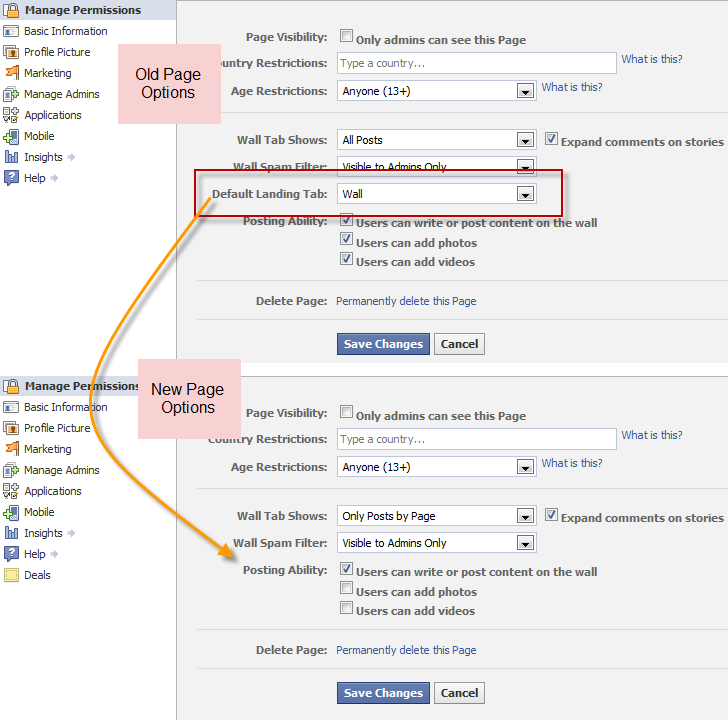This screenshot has width=728, height=720.
Task: Click arrow icon next to Insights in old sidebar
Action: pyautogui.click(x=71, y=157)
